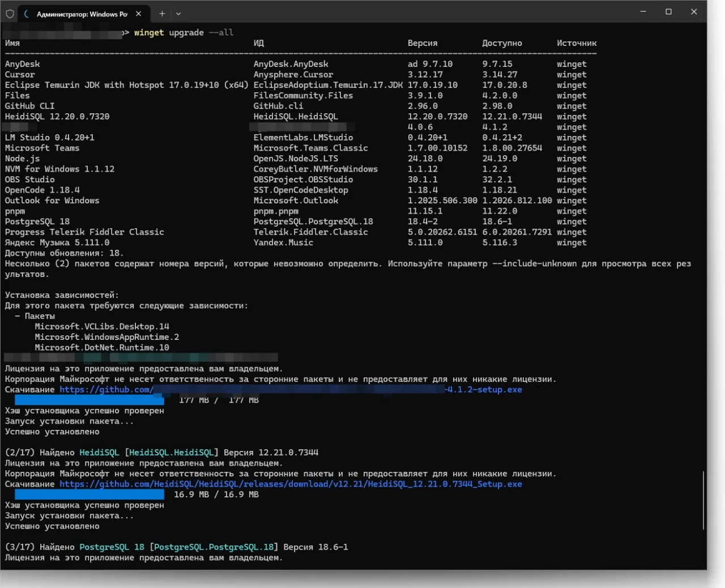This screenshot has width=725, height=588.
Task: Click the "OBS Studio" package name
Action: [x=30, y=180]
